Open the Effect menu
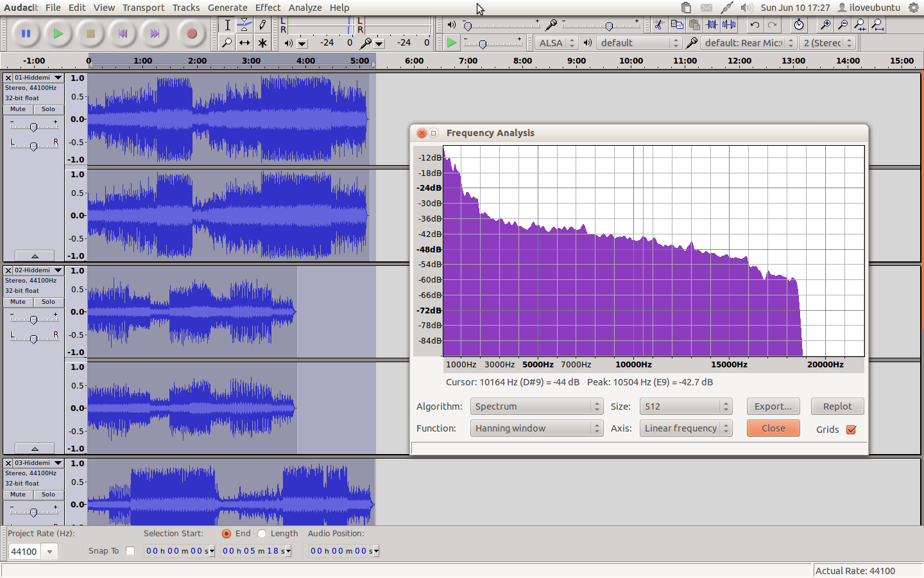The width and height of the screenshot is (924, 578). click(268, 8)
